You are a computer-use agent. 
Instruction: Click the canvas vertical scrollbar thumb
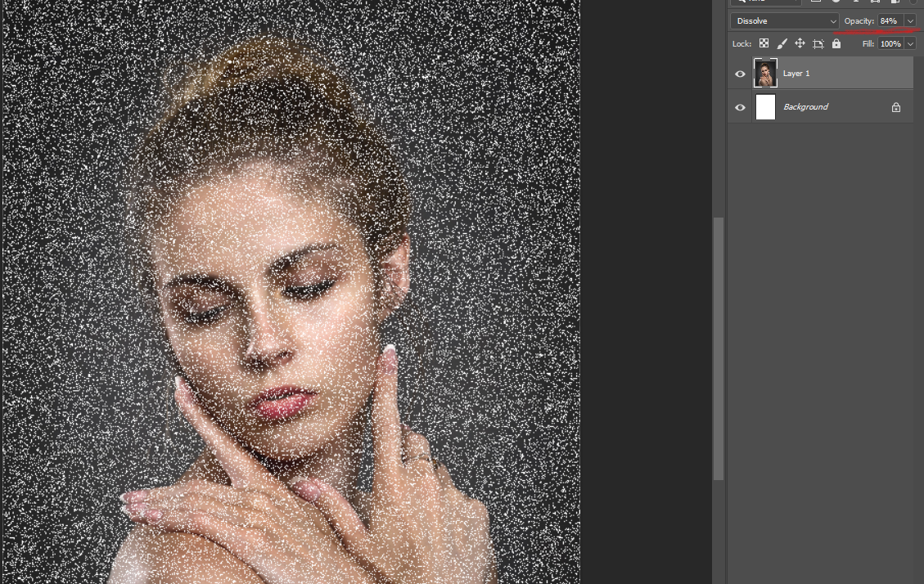(719, 348)
